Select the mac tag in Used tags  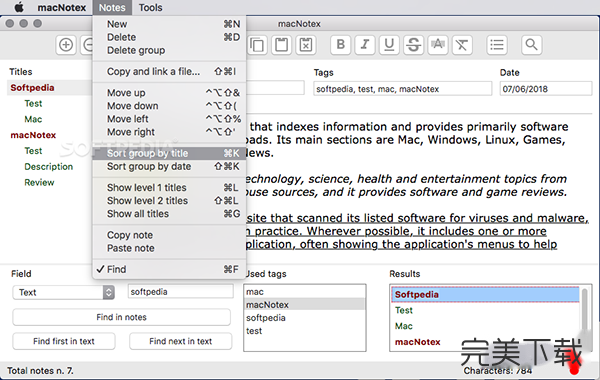(x=305, y=292)
